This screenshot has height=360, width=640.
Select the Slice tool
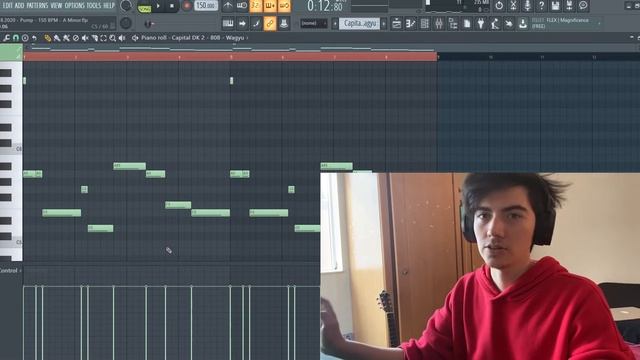[94, 38]
